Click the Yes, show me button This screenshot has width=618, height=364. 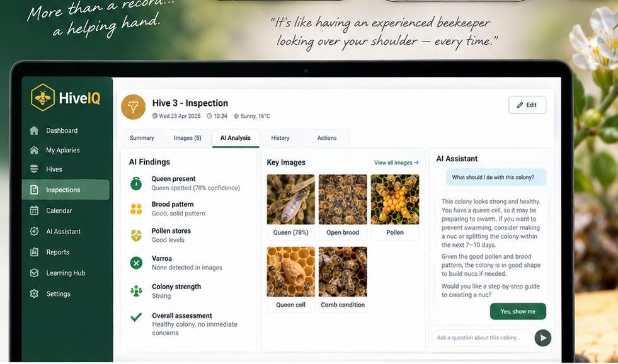point(518,311)
